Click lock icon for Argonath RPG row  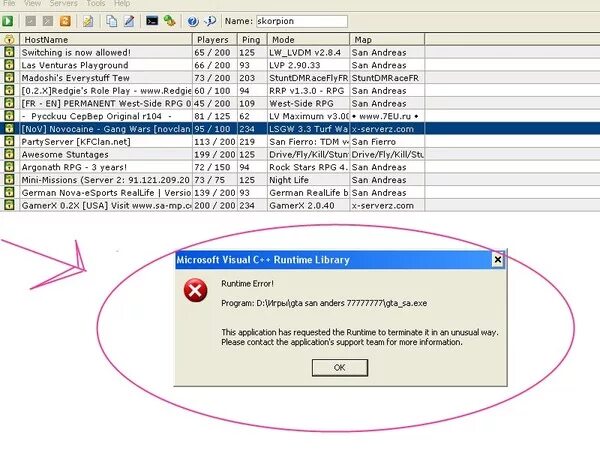9,167
